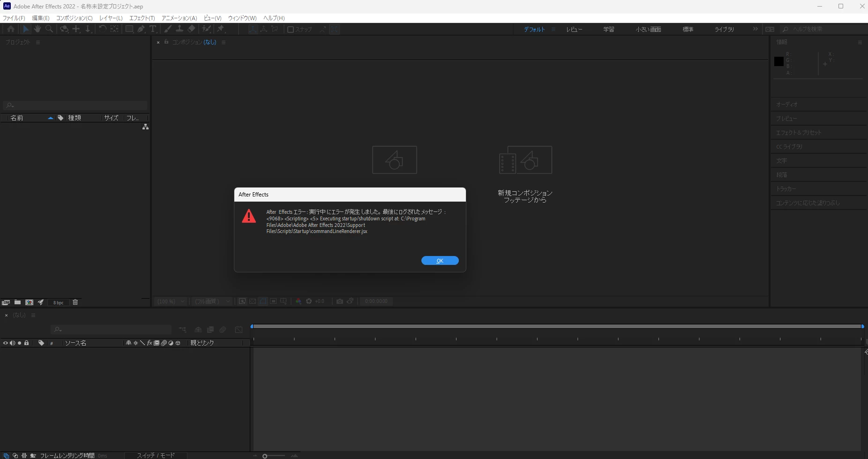Open the フル画質 resolution dropdown
868x459 pixels.
coord(212,301)
